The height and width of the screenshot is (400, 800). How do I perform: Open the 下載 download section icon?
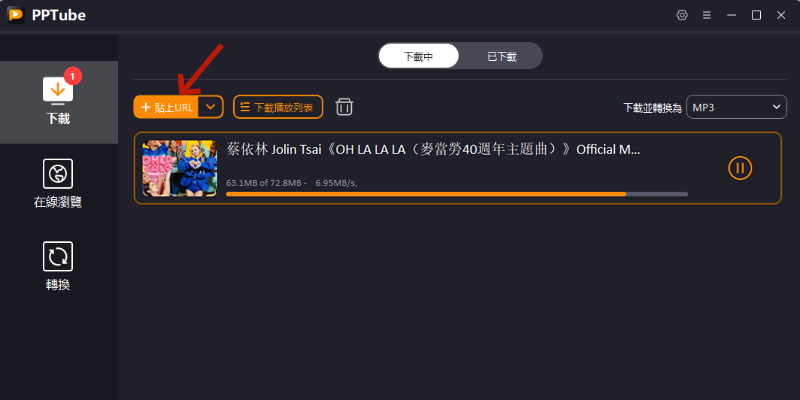(58, 91)
